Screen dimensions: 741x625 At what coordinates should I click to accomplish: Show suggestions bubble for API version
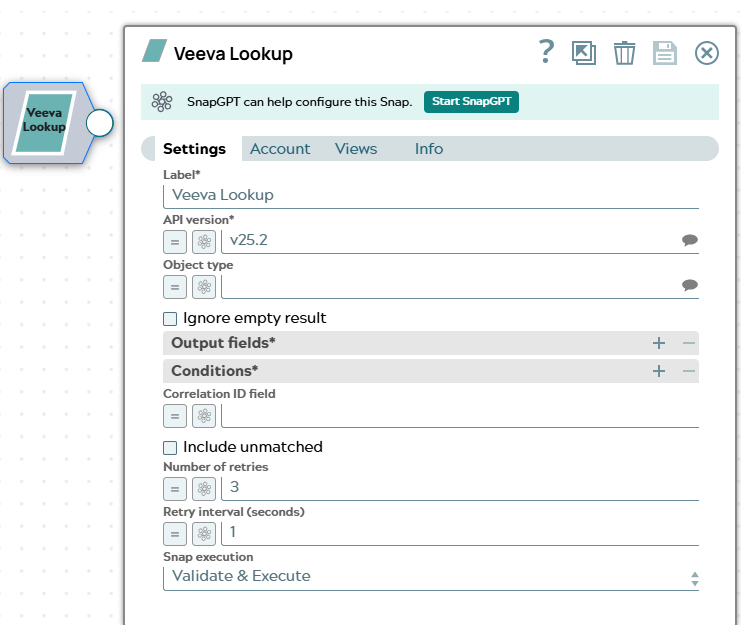[689, 240]
